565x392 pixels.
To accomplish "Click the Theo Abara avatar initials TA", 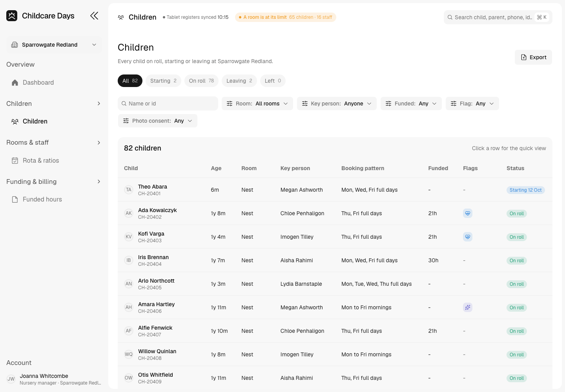I will pos(129,190).
